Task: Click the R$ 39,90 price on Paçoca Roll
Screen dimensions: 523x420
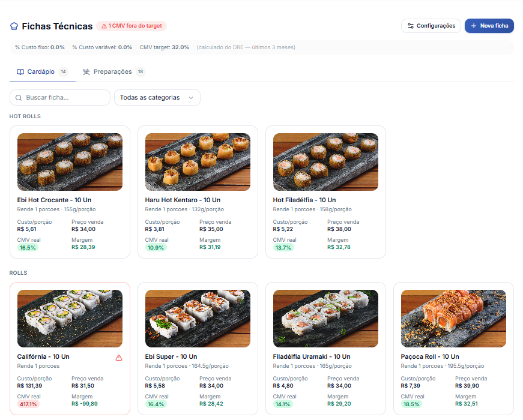Action: 467,386
